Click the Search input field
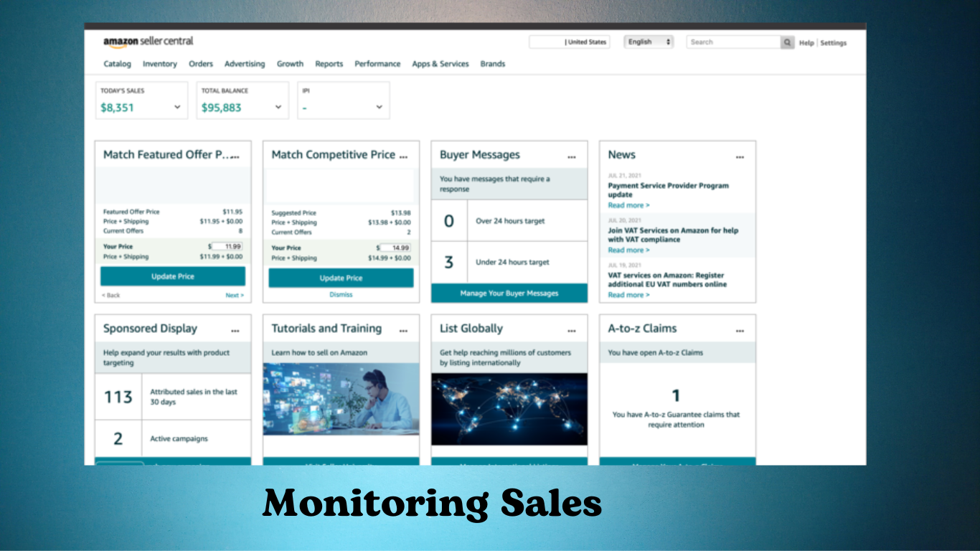The image size is (980, 551). point(733,42)
